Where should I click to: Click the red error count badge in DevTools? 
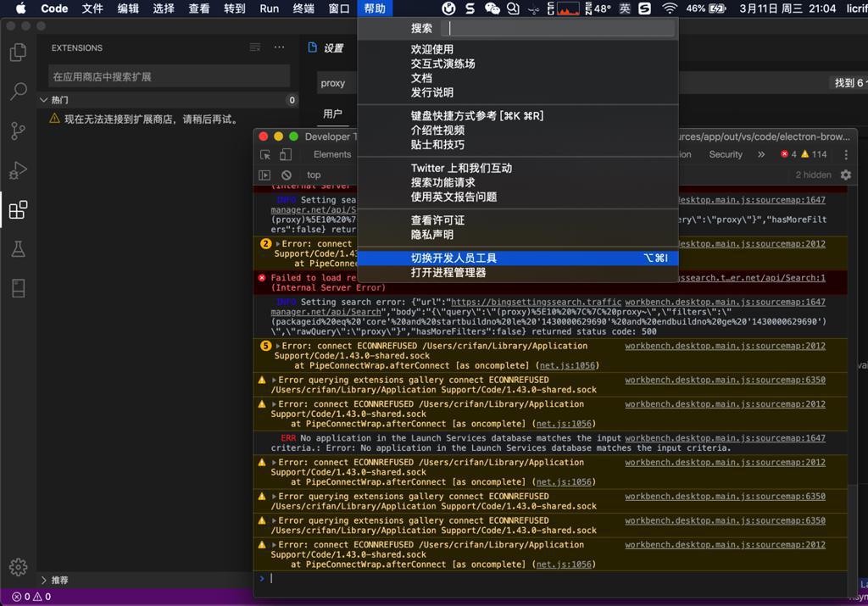788,154
